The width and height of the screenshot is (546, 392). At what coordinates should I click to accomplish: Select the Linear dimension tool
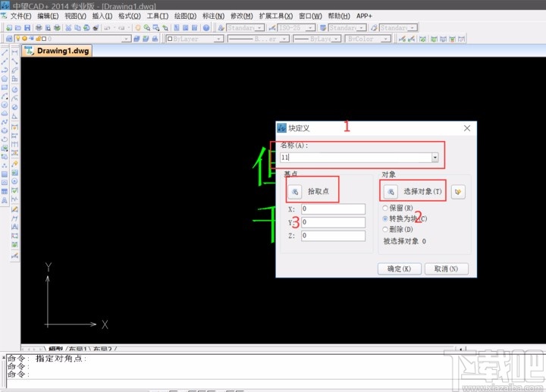(14, 52)
